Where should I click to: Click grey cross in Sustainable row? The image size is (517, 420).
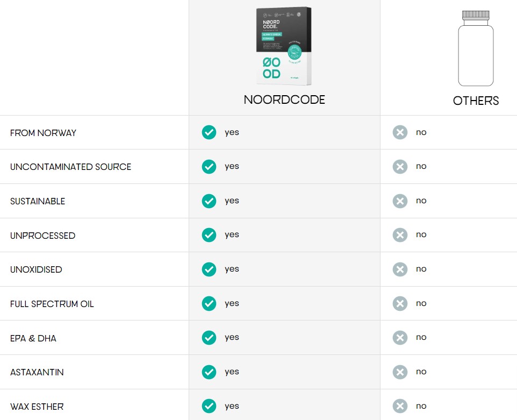[400, 201]
